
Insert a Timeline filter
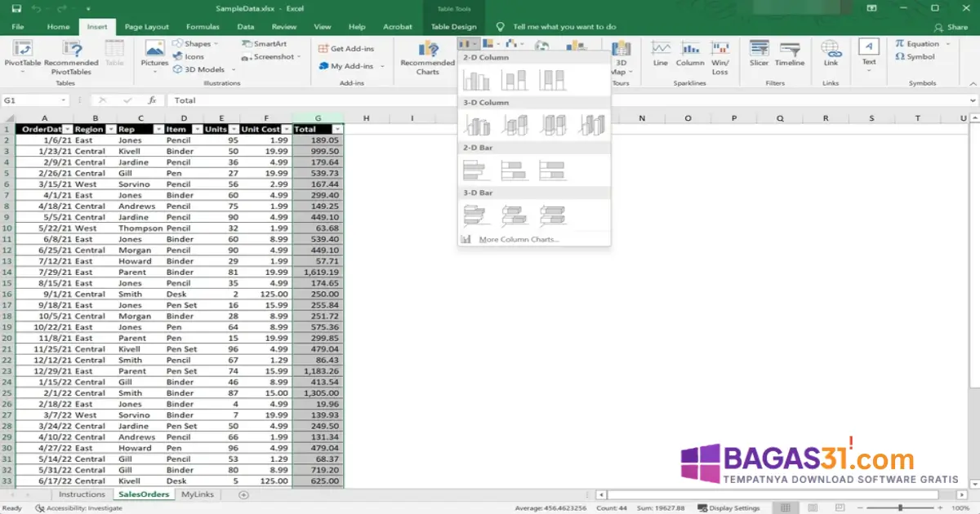pos(790,54)
